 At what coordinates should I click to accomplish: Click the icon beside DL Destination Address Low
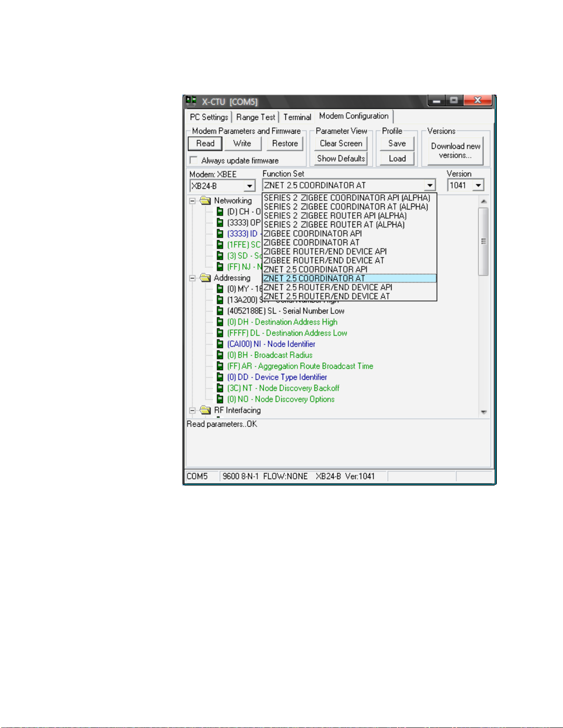tap(220, 333)
